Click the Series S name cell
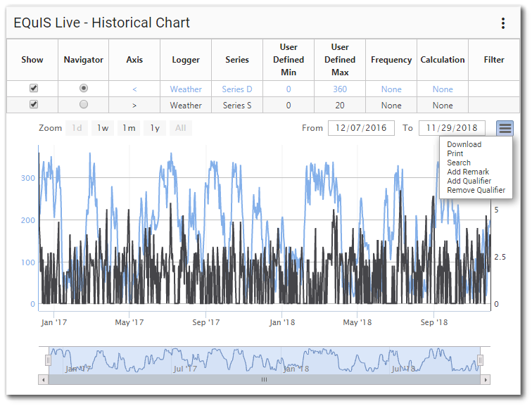532x406 pixels. [237, 106]
